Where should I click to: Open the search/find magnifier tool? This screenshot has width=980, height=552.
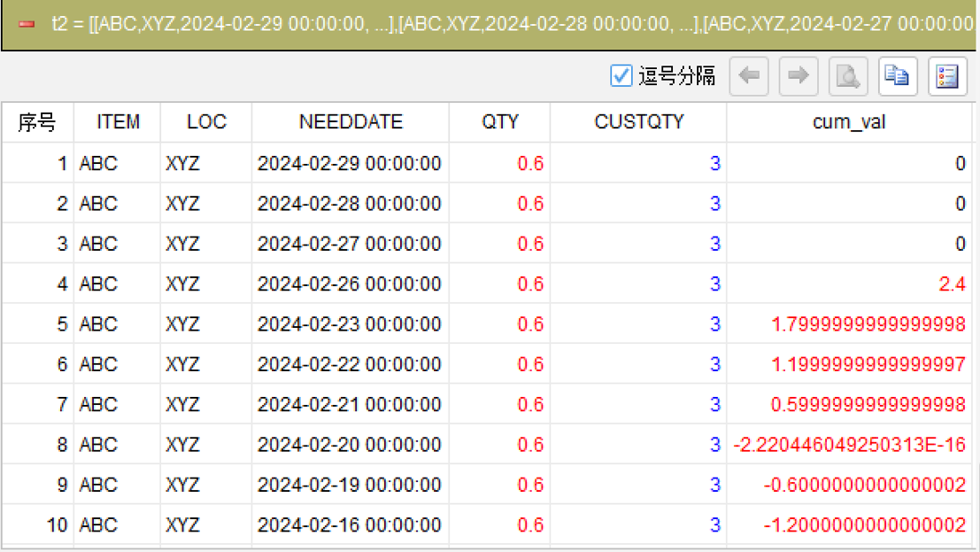[x=848, y=76]
